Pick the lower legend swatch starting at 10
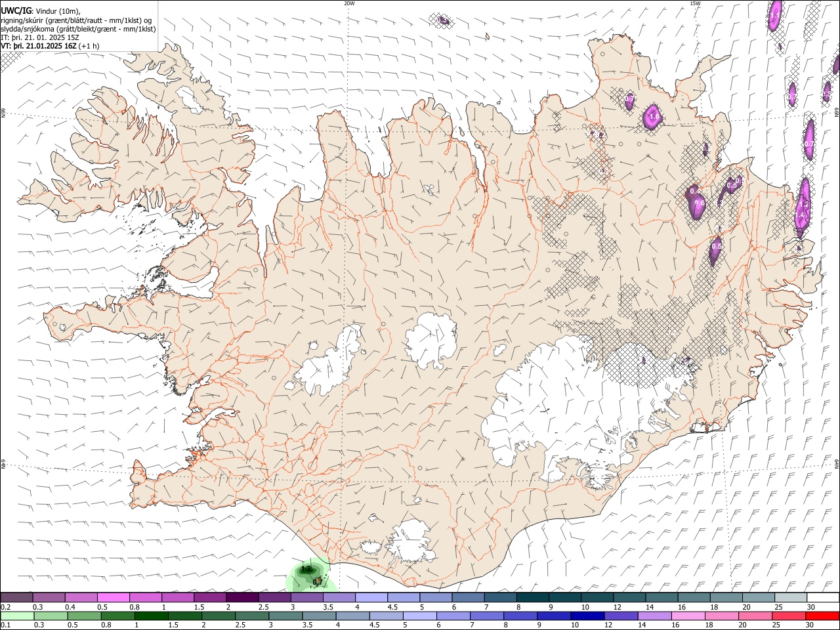 click(x=587, y=616)
